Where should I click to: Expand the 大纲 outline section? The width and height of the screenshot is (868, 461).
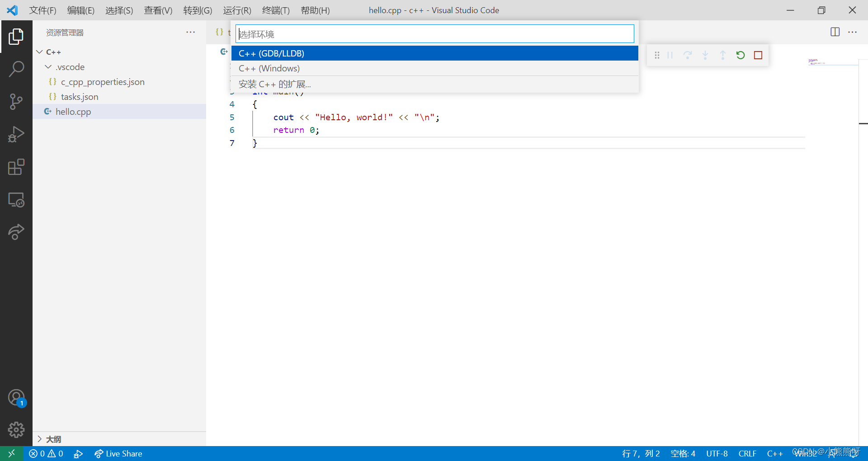pyautogui.click(x=119, y=439)
